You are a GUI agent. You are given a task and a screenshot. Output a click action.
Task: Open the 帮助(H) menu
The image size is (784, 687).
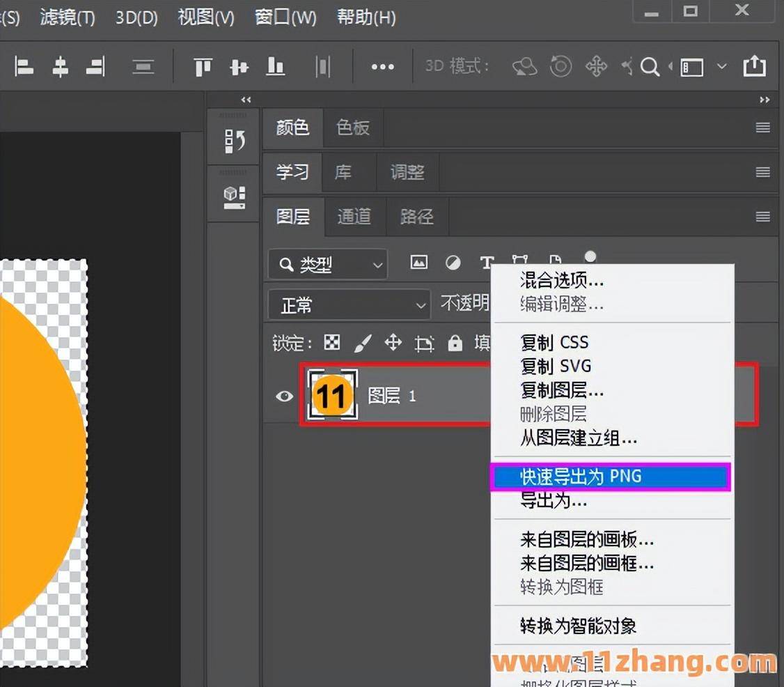pyautogui.click(x=366, y=17)
